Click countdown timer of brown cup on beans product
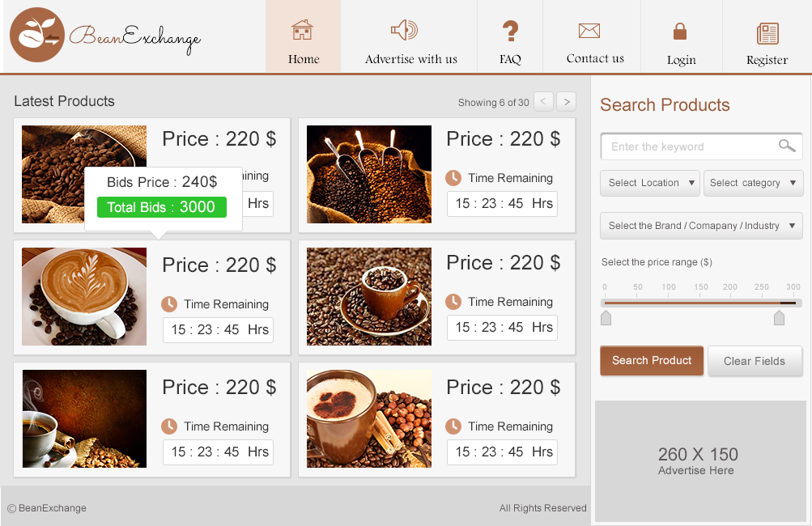Screen dimensions: 812x526 [502, 327]
